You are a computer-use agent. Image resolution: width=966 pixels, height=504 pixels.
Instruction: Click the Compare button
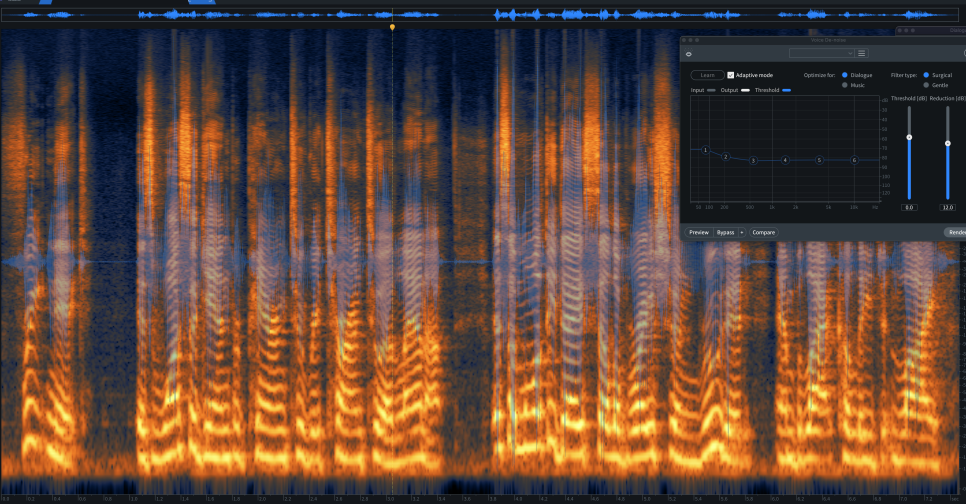pyautogui.click(x=763, y=232)
